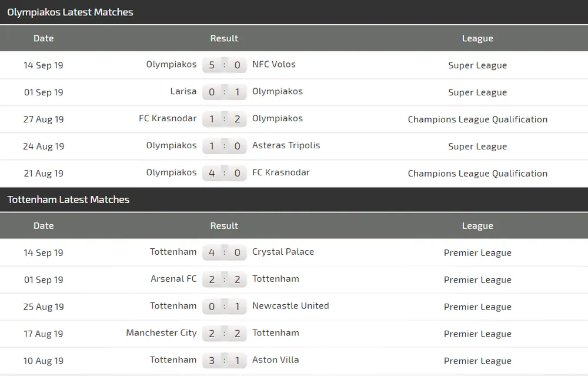Viewport: 588px width, 376px height.
Task: Click the 5 : 0 score against NFC Volos
Action: click(x=225, y=65)
